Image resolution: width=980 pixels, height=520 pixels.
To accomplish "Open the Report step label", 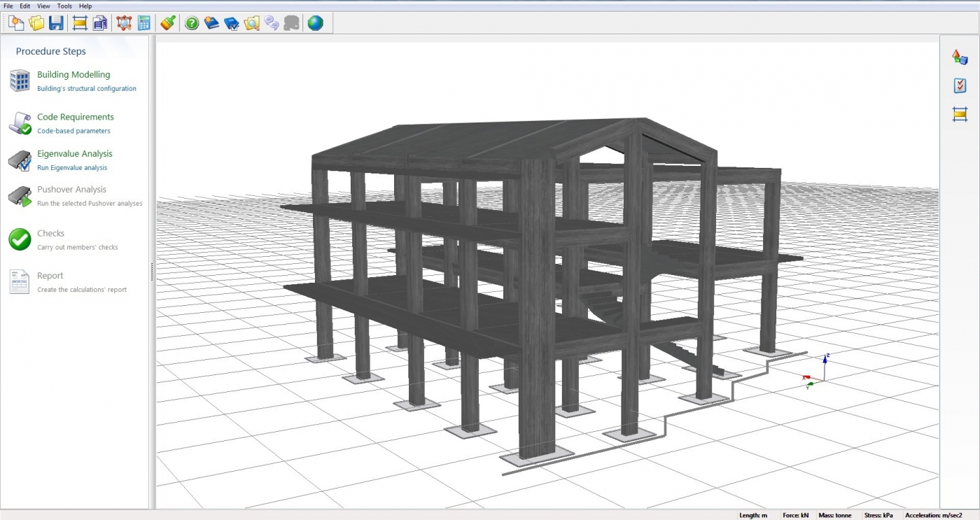I will tap(50, 276).
